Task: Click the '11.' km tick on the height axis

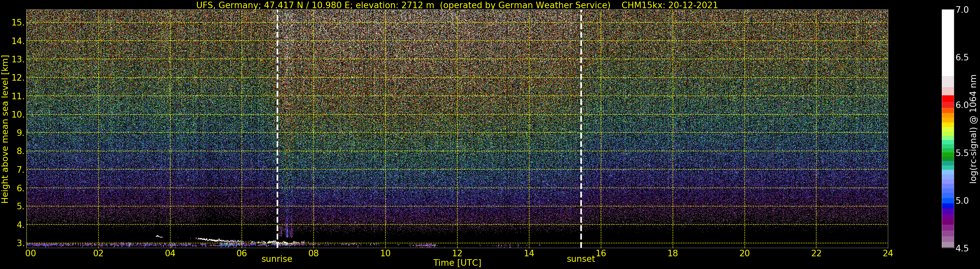Action: coord(18,96)
